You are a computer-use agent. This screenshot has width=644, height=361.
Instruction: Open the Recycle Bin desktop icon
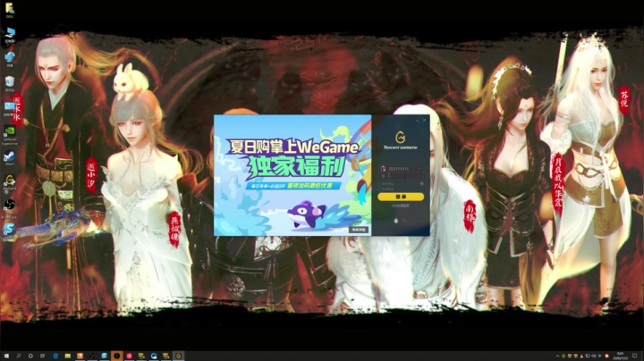(x=10, y=83)
